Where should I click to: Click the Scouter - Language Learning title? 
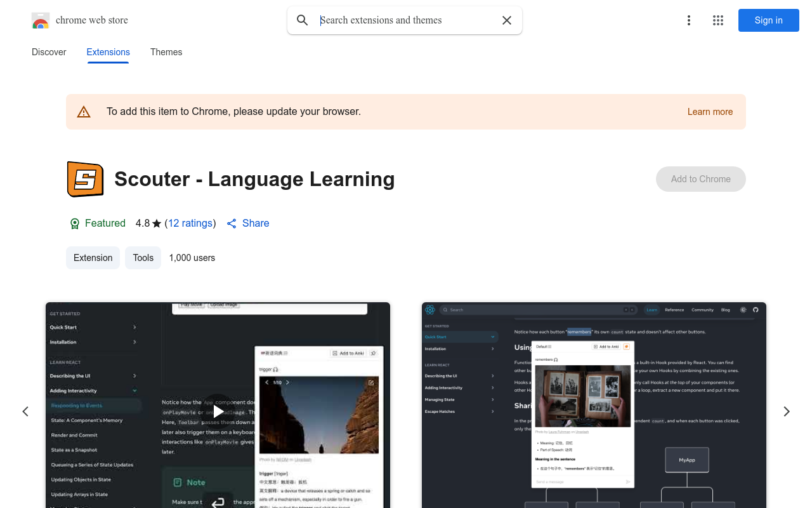coord(254,179)
